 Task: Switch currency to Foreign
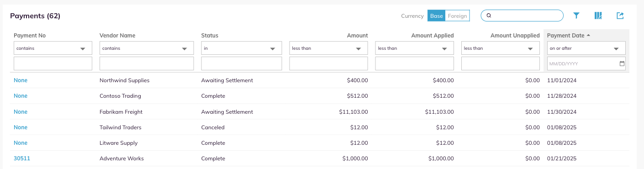point(458,16)
